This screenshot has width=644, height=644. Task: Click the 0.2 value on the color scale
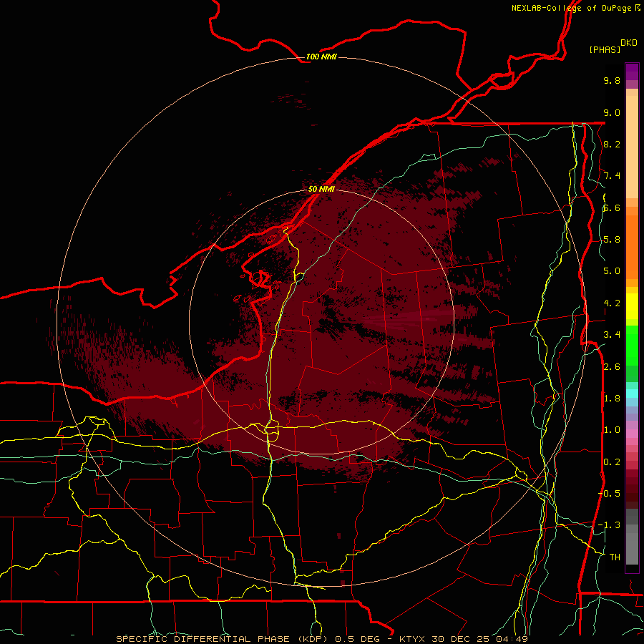(x=612, y=462)
